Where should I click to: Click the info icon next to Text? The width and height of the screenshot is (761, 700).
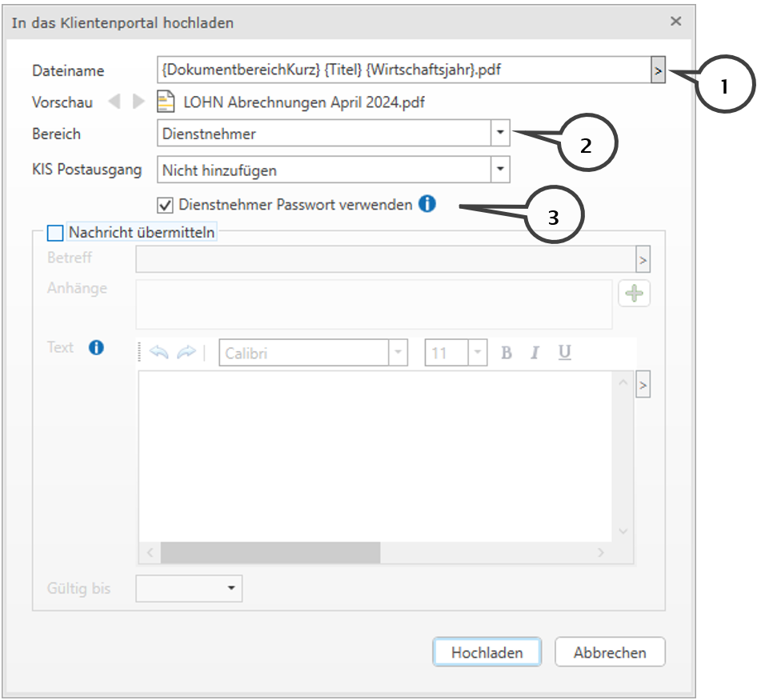point(96,348)
